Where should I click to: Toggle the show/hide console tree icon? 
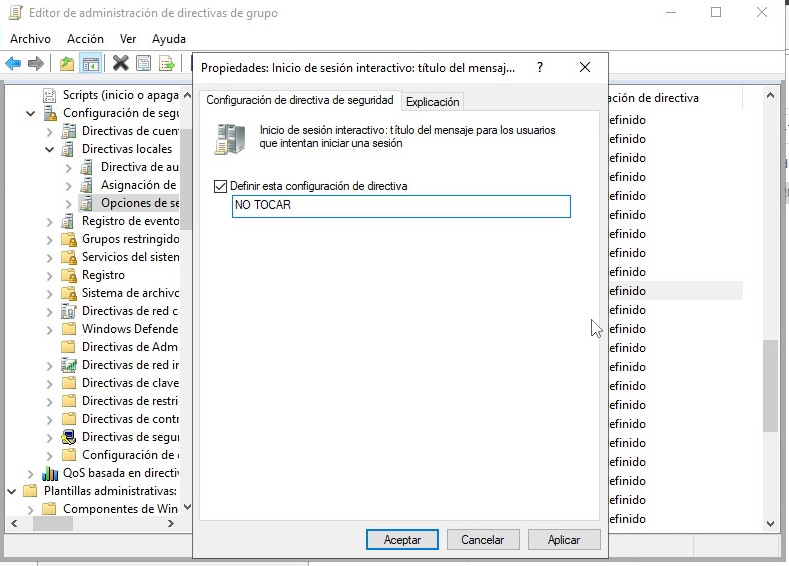tap(91, 64)
